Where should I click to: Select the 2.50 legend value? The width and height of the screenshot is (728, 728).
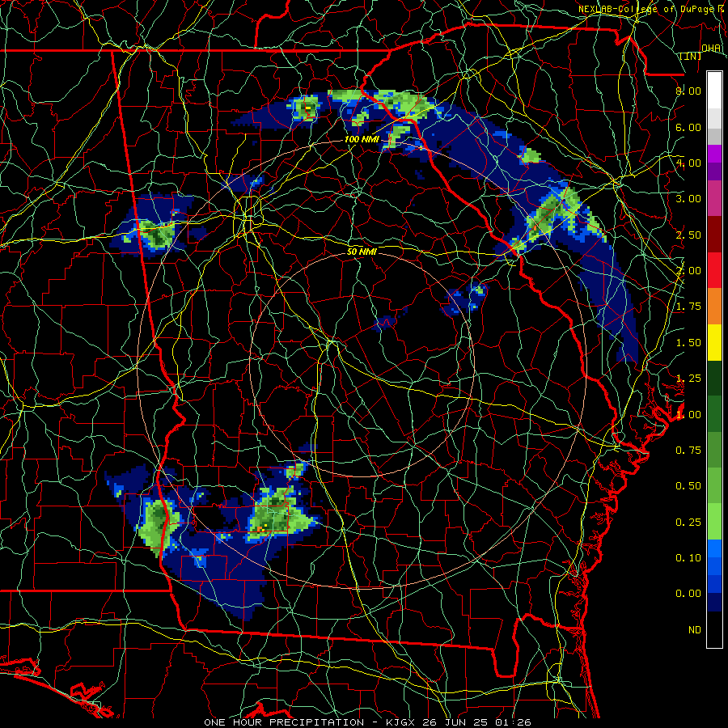coord(688,235)
